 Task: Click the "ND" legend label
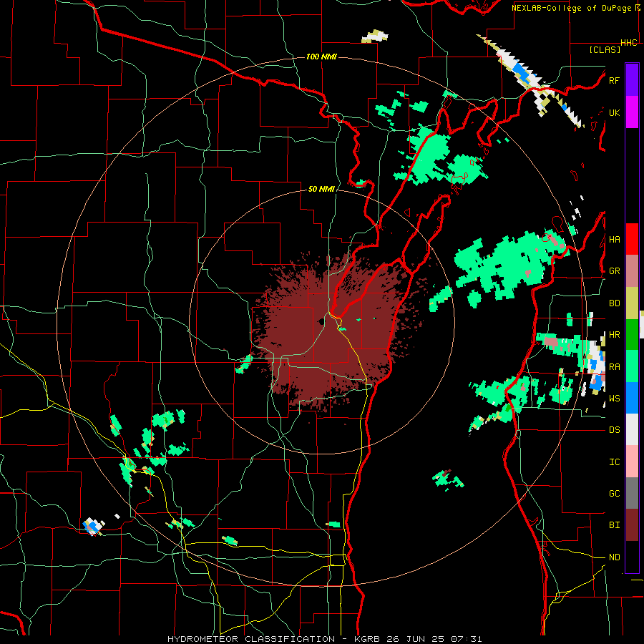point(614,557)
